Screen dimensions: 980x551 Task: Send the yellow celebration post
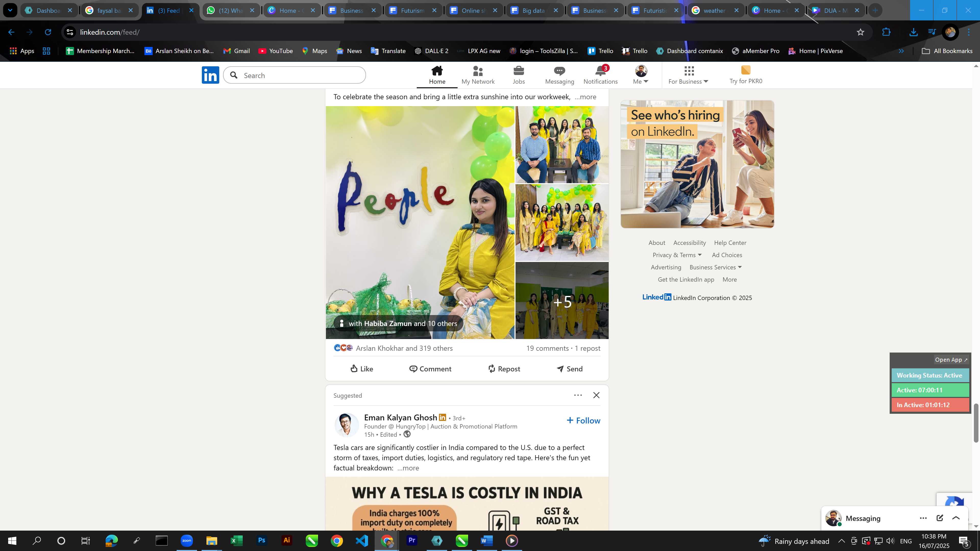(570, 368)
